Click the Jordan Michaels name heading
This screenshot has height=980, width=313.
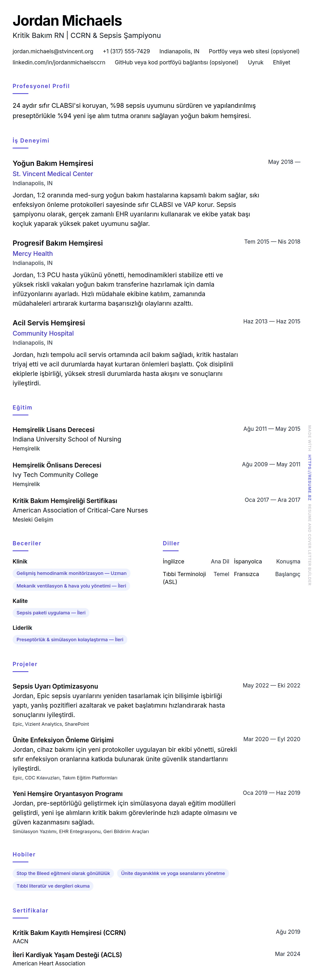pos(67,21)
